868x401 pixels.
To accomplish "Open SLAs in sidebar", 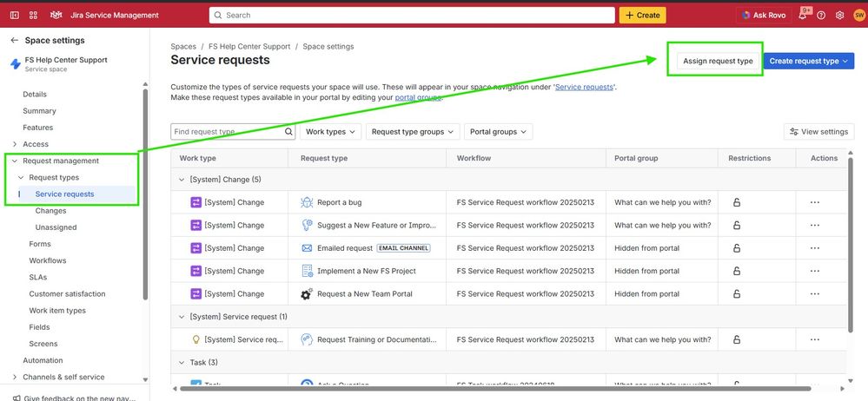I will coord(38,277).
